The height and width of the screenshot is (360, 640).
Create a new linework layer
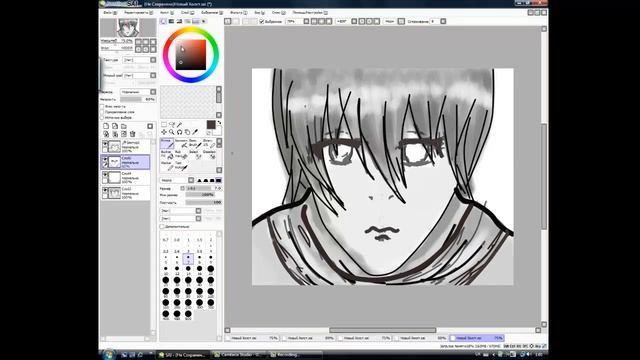click(115, 127)
